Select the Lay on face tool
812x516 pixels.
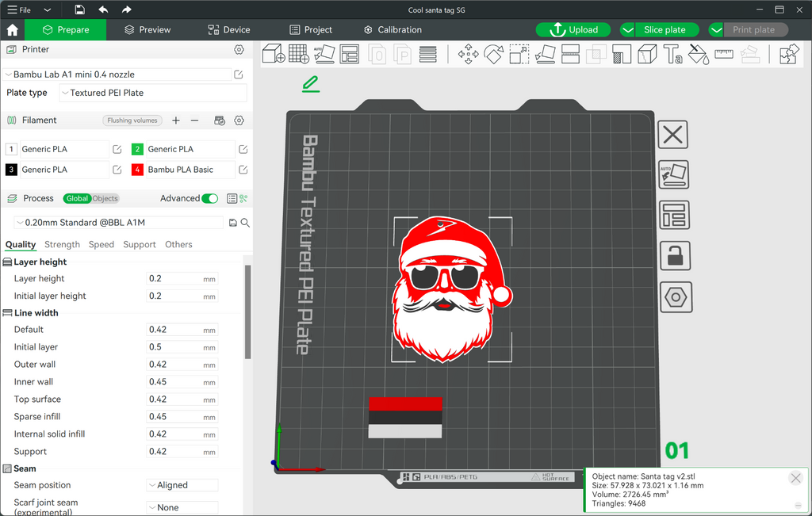point(545,54)
